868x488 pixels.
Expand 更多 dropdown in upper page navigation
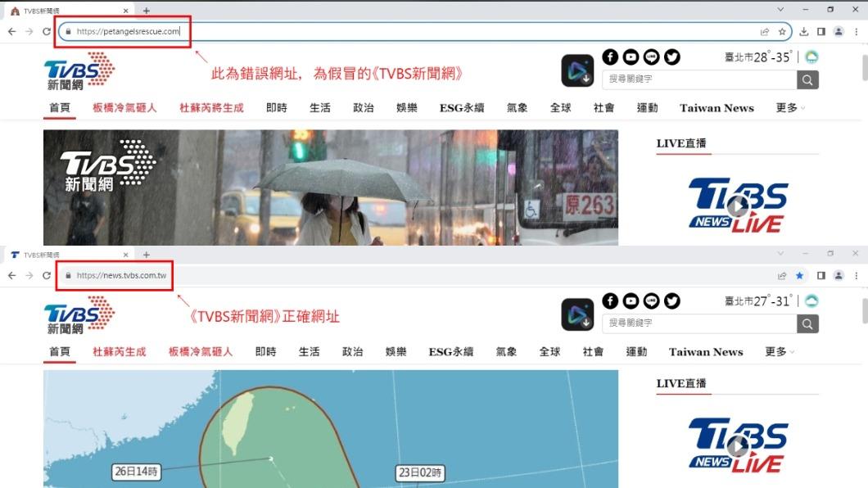(790, 108)
